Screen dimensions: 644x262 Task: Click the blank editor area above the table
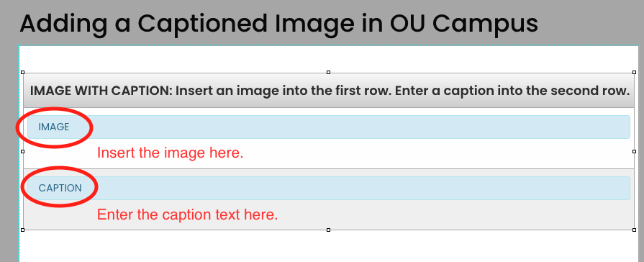[329, 58]
